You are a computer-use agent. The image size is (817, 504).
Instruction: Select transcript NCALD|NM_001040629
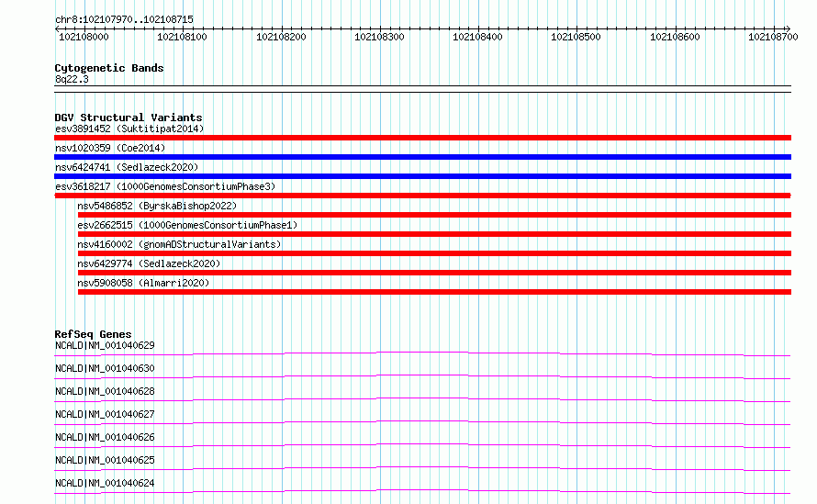point(105,345)
